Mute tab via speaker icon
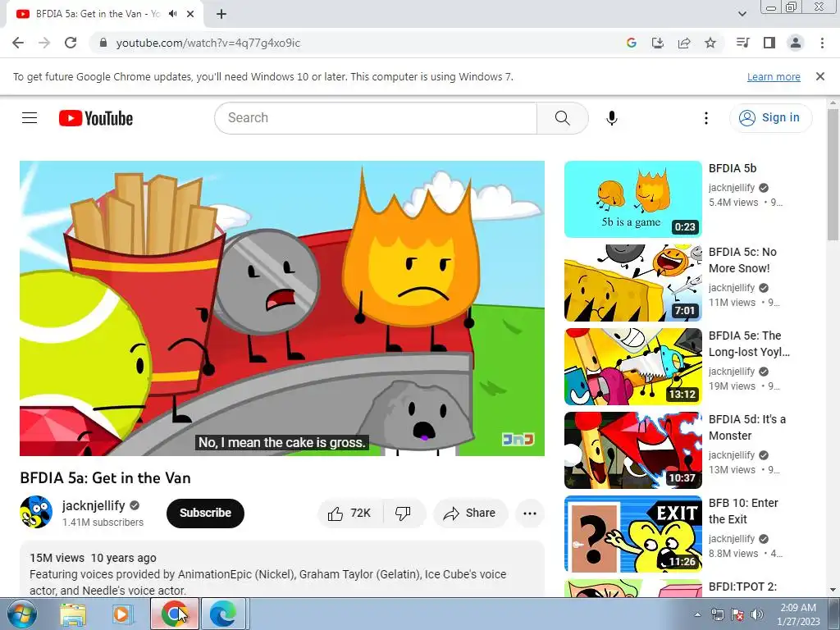 tap(172, 14)
